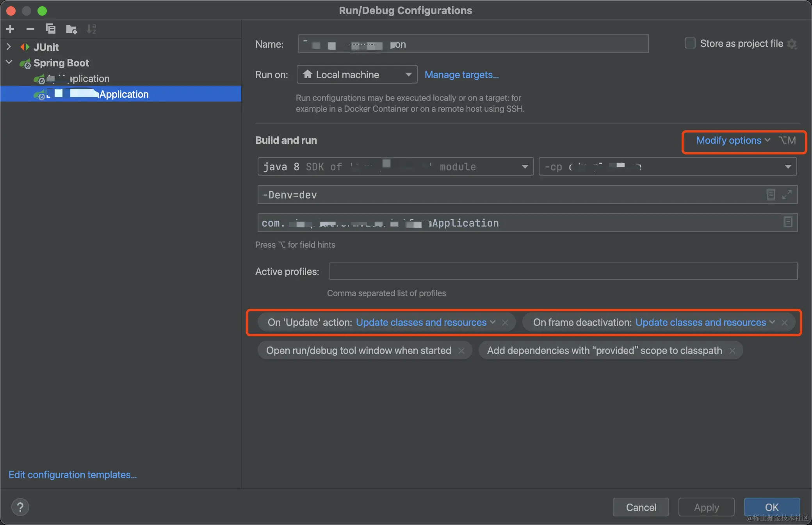Remove the On frame deactivation option
Viewport: 812px width, 525px height.
coord(785,322)
